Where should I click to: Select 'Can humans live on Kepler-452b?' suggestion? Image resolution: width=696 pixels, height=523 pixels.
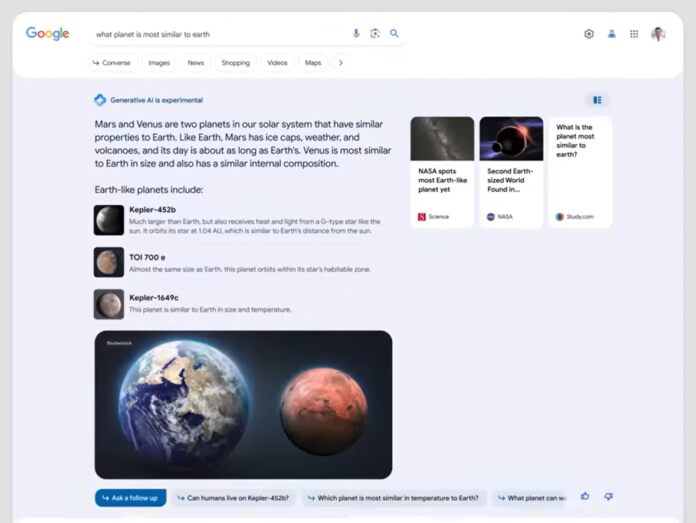233,498
